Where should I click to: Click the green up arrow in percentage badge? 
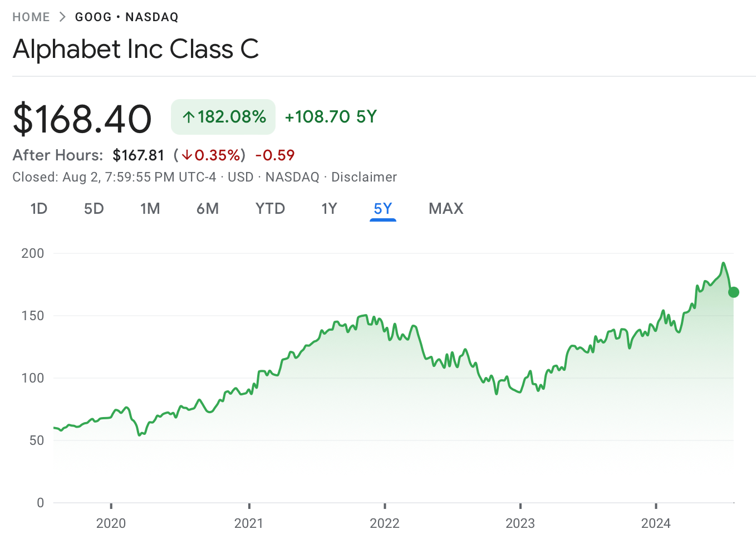[189, 117]
